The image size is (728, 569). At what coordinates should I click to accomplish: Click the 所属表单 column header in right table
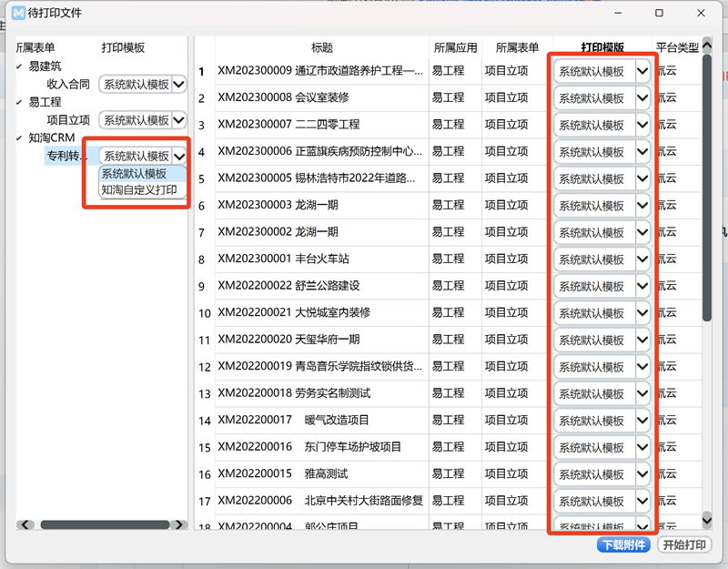click(517, 47)
